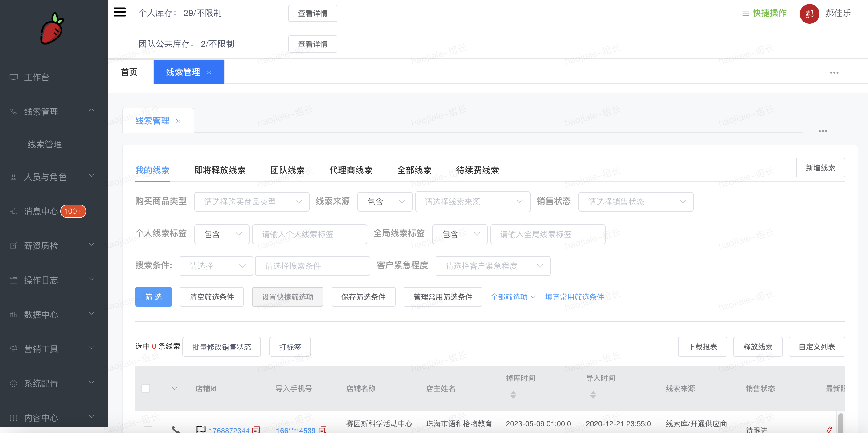868x433 pixels.
Task: Focus 请选择搜索条件 input field
Action: (x=313, y=266)
